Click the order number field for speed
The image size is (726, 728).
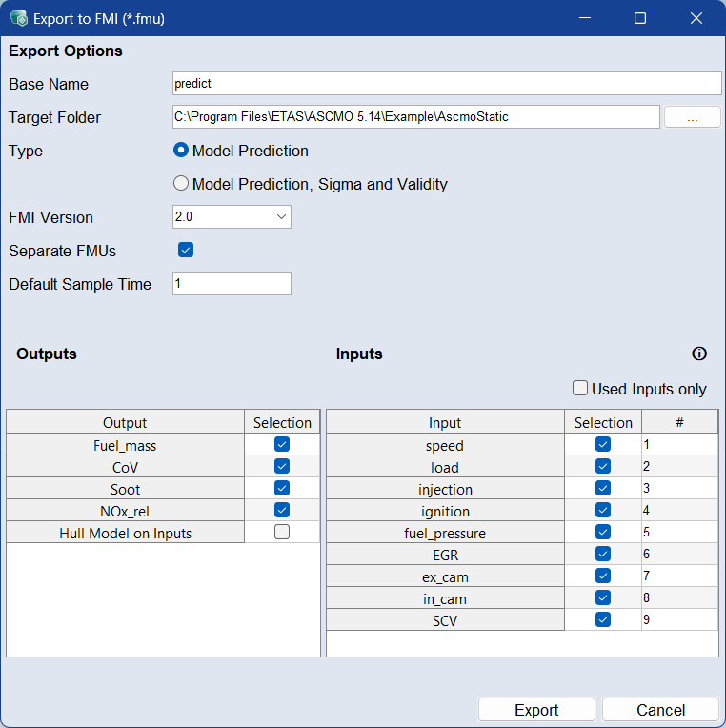[679, 445]
